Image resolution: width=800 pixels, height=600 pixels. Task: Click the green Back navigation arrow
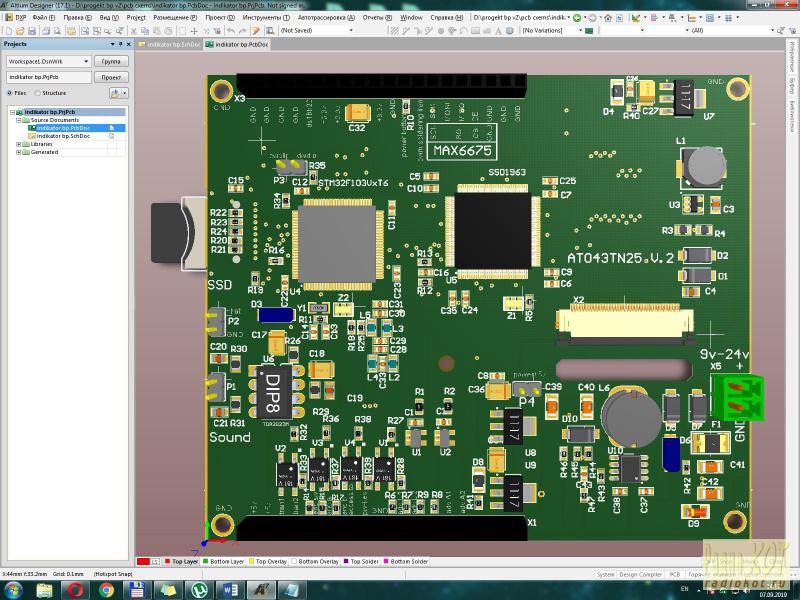(577, 17)
